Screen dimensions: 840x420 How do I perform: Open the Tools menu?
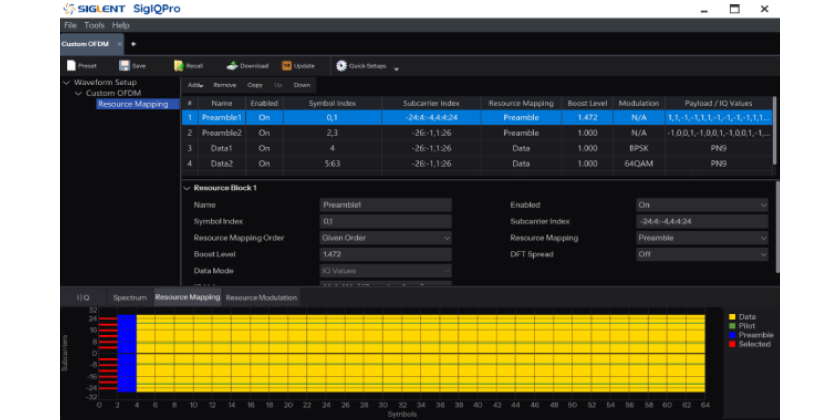tap(94, 25)
